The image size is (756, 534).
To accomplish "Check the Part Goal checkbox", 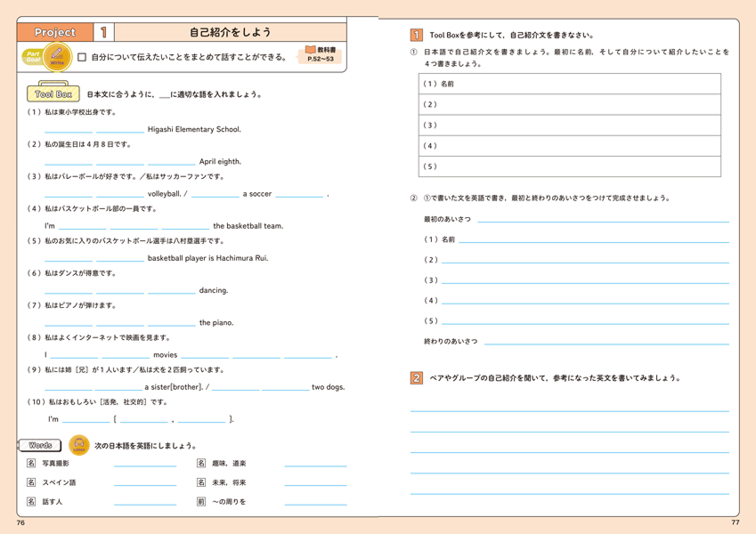I will point(82,58).
